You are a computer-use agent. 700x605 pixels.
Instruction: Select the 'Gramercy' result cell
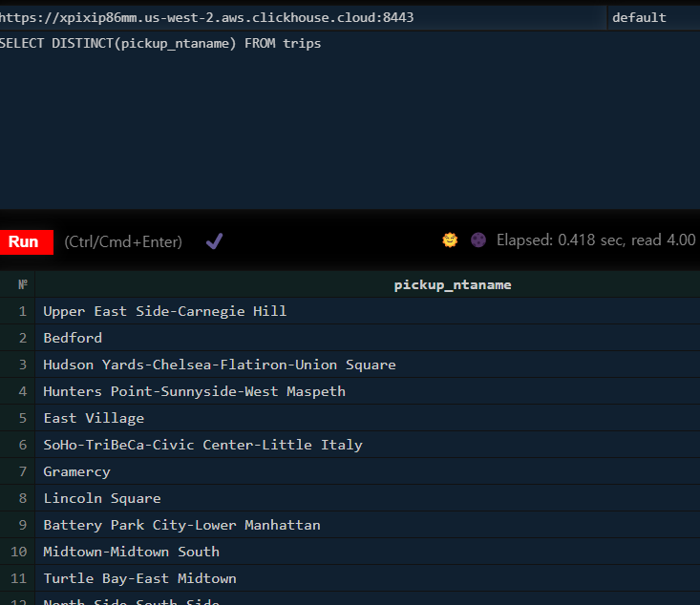368,471
